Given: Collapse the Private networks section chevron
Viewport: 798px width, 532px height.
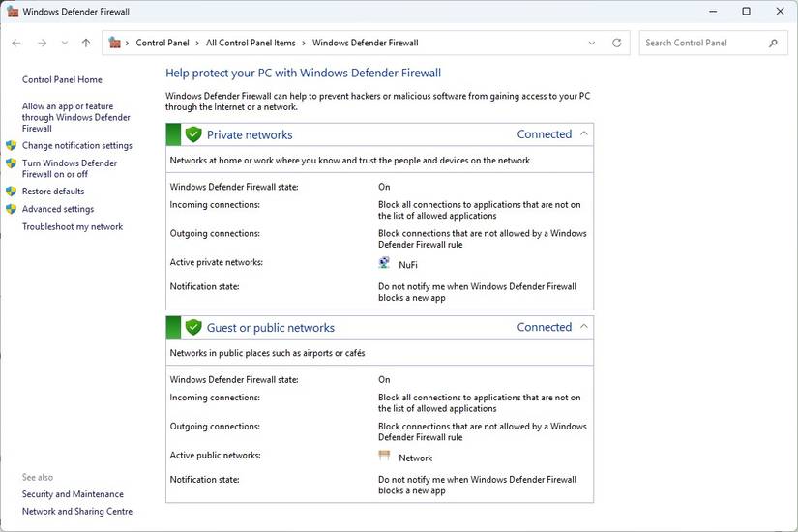Looking at the screenshot, I should [583, 133].
